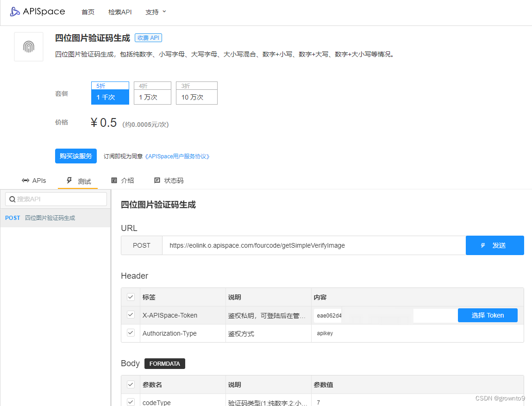
Task: Select POST 四位图片验证码生成 in API list
Action: pyautogui.click(x=55, y=218)
